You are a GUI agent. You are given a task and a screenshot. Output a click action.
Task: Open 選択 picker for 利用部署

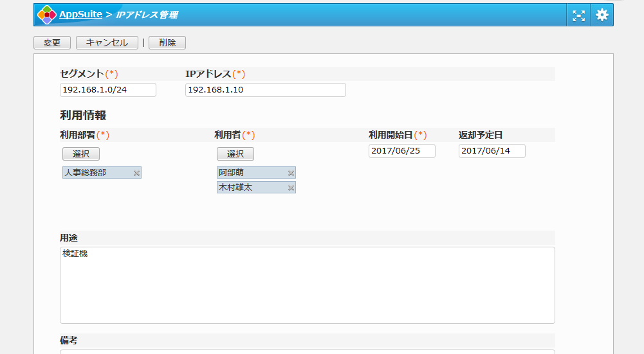click(x=81, y=154)
